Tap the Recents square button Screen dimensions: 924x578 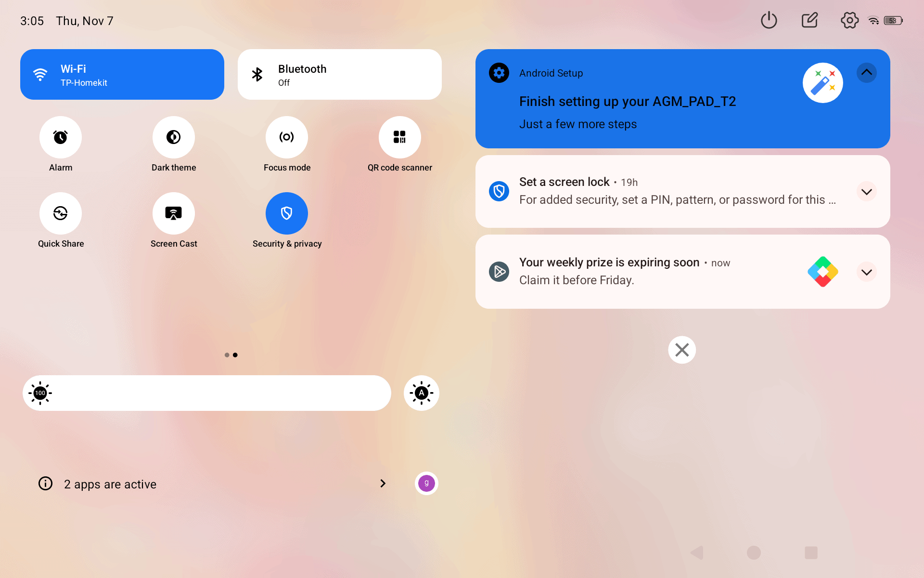[x=811, y=552]
